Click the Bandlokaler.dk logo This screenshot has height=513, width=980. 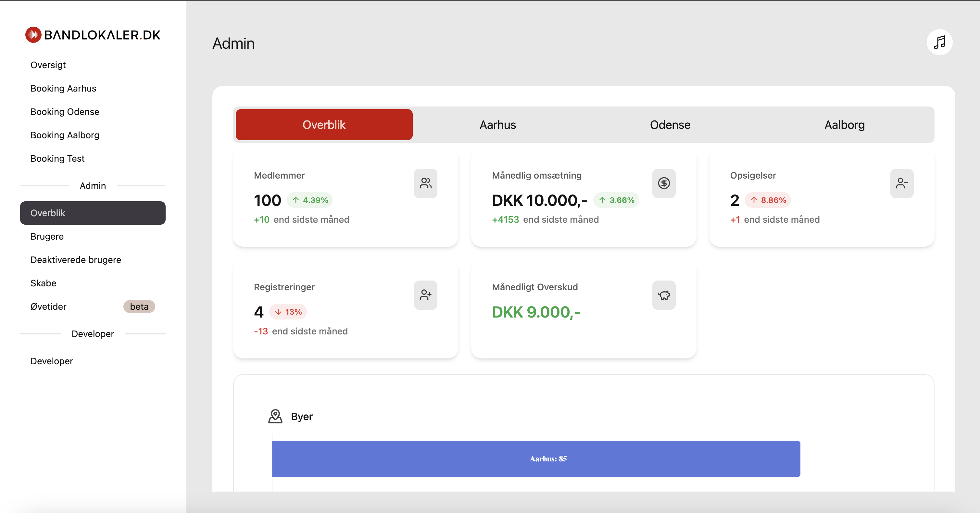(x=93, y=35)
